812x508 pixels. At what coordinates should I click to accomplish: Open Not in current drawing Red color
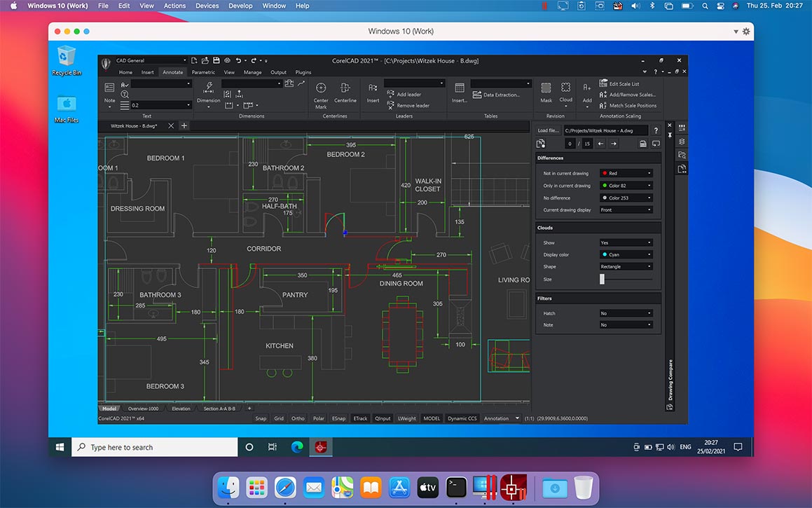pyautogui.click(x=626, y=173)
